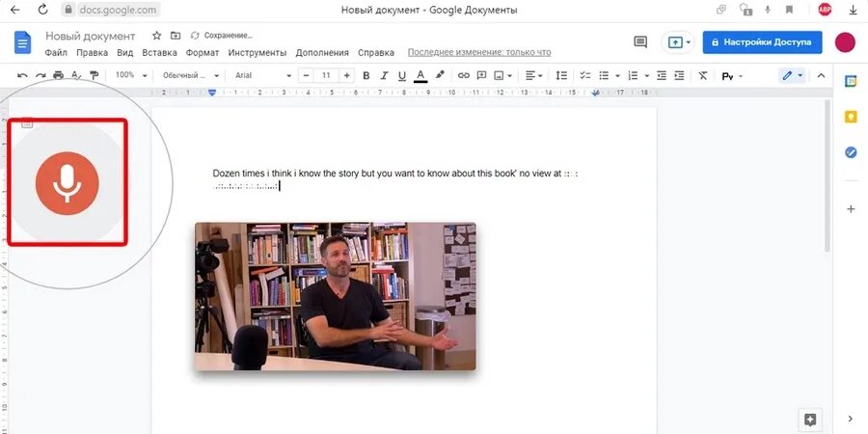This screenshot has width=868, height=434.
Task: Open the editing mode pencil dropdown
Action: point(792,75)
